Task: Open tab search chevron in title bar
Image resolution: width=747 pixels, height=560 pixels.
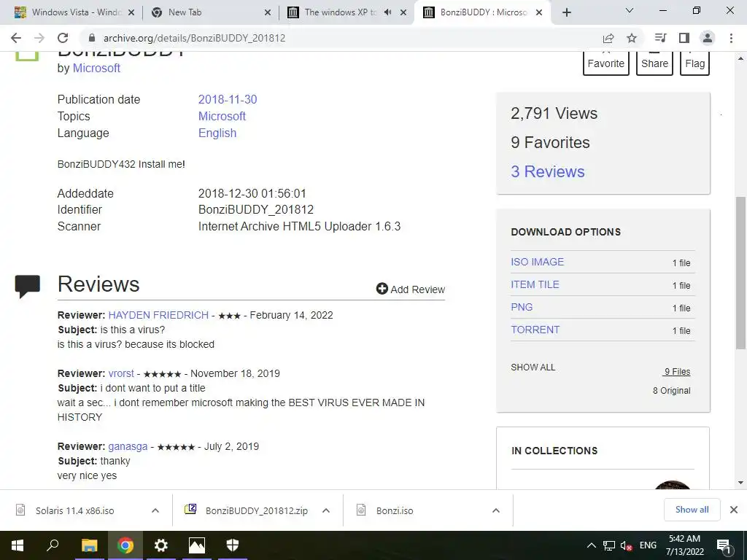Action: pyautogui.click(x=630, y=10)
